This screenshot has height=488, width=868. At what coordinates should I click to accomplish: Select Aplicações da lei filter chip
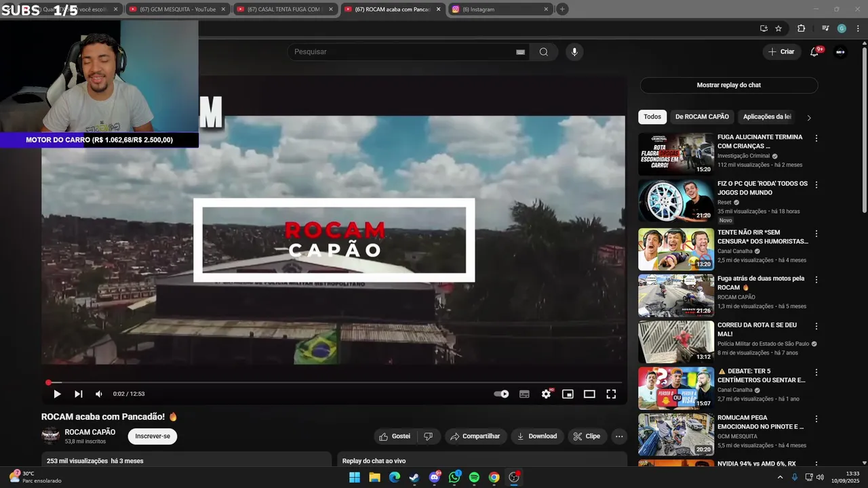point(767,117)
